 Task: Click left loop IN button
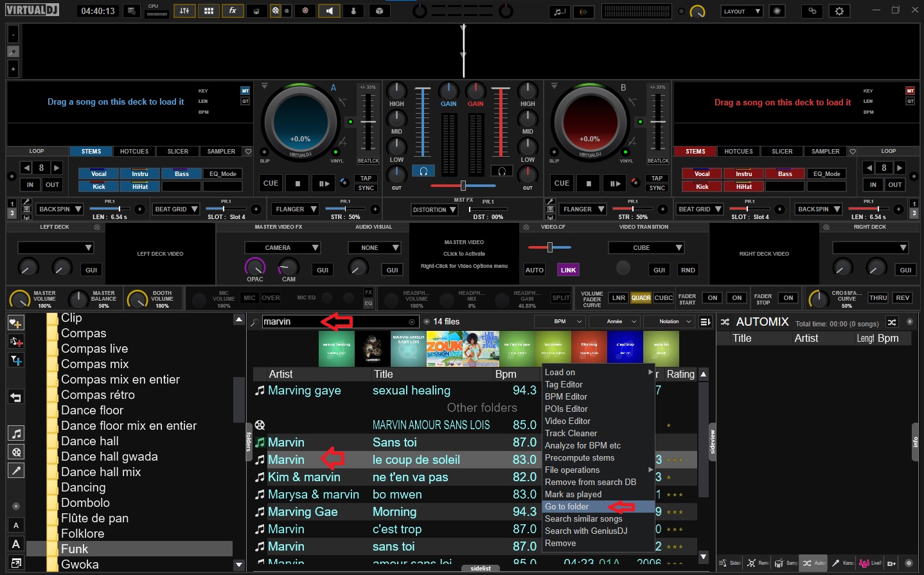(30, 184)
